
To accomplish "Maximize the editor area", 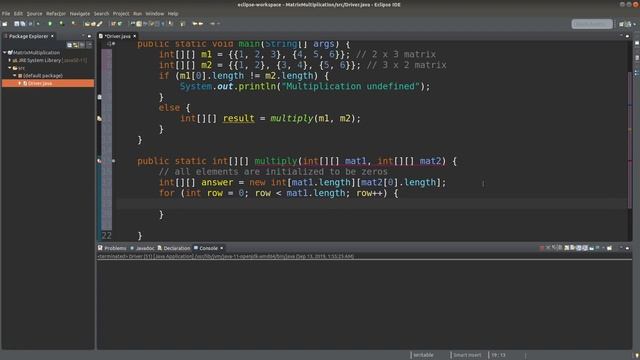I will 628,36.
